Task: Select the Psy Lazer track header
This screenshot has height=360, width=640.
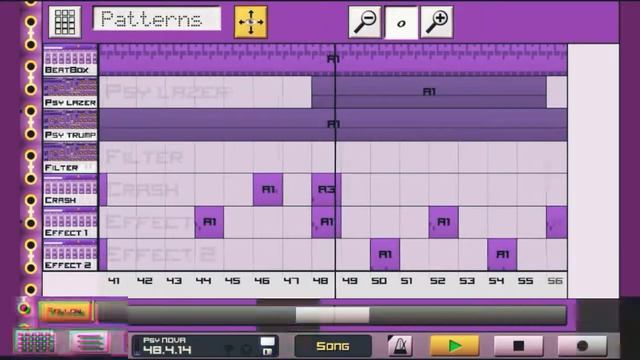Action: click(71, 93)
